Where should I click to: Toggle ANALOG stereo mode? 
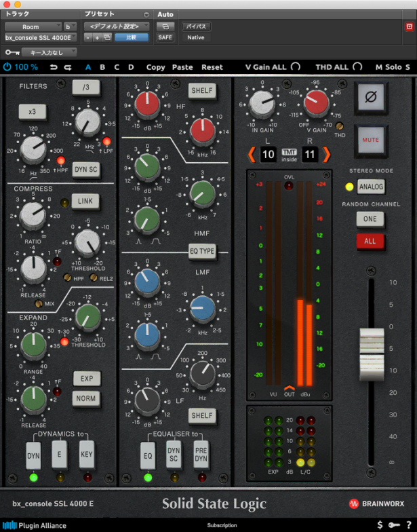pos(372,187)
